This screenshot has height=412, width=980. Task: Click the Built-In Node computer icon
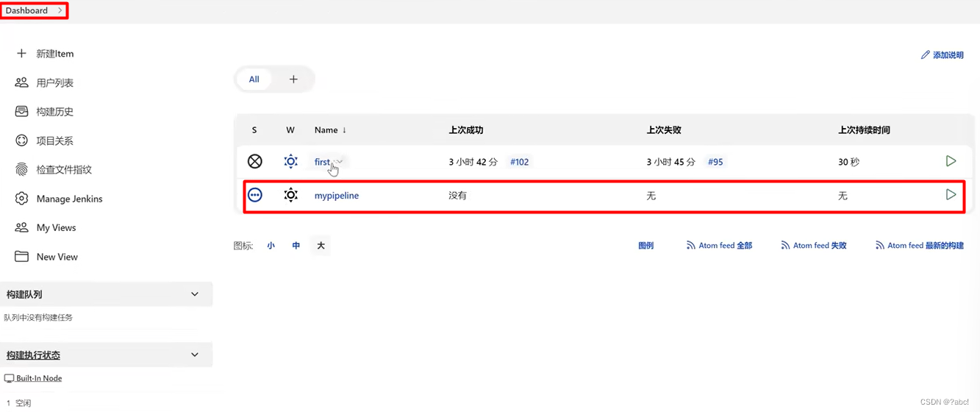click(x=9, y=378)
